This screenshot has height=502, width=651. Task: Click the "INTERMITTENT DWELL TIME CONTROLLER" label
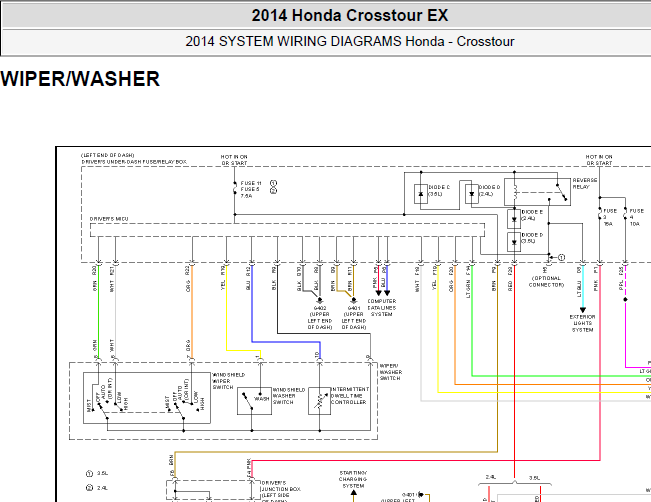350,396
